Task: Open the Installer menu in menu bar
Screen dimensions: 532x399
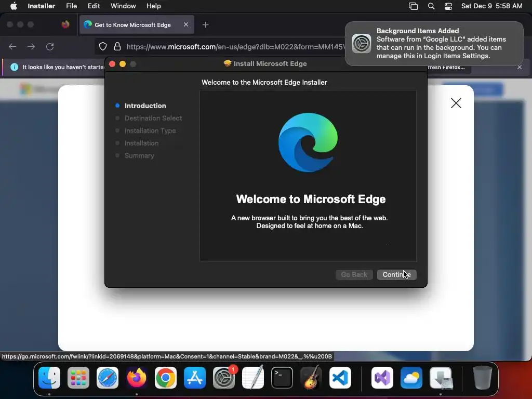Action: [x=42, y=6]
